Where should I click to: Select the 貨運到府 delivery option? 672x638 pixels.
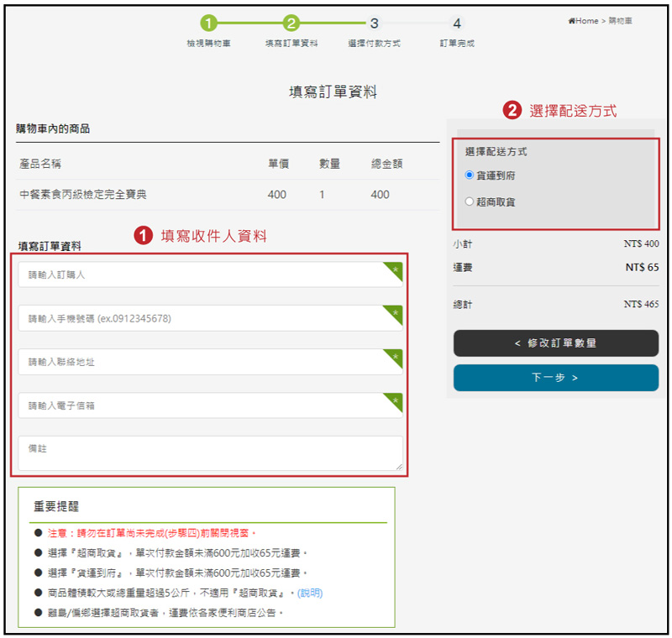[470, 175]
